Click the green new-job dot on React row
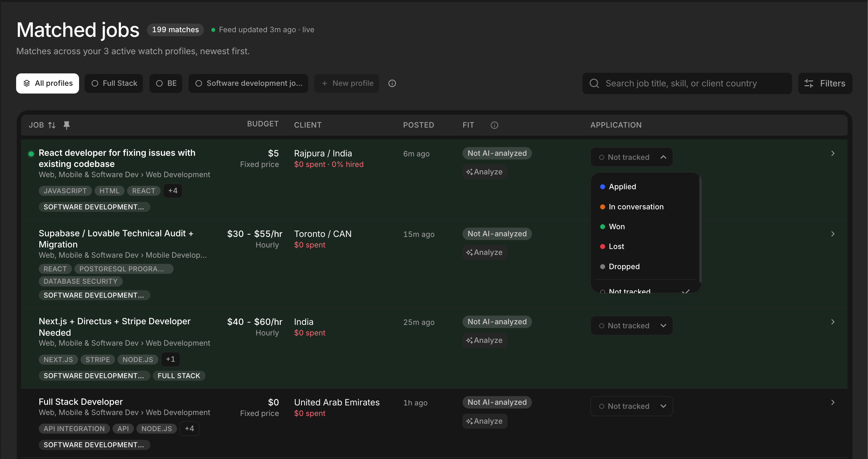The image size is (868, 459). pos(31,154)
